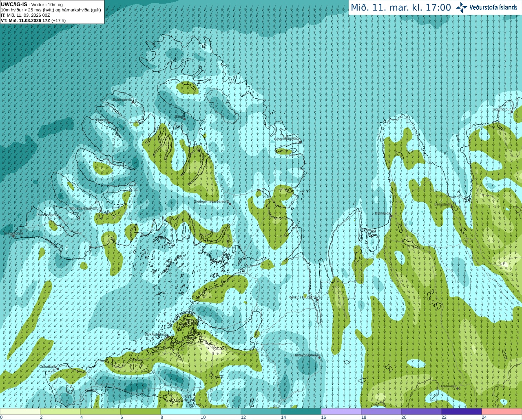The height and width of the screenshot is (420, 522).
Task: Click the legend scale label 20
Action: pyautogui.click(x=404, y=417)
